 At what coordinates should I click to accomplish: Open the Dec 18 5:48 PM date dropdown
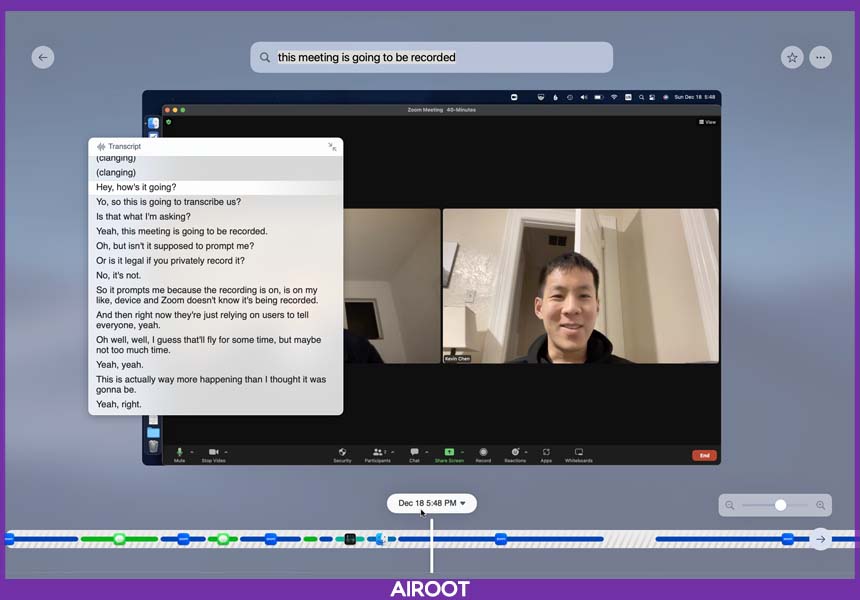coord(432,503)
